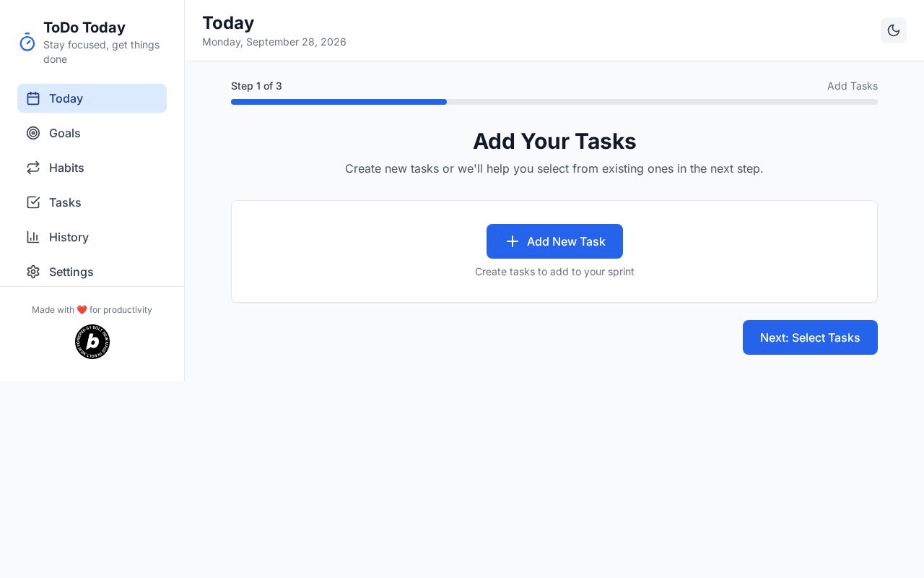The width and height of the screenshot is (924, 578).
Task: Click the repeat arrows icon beside Habits
Action: coord(33,168)
